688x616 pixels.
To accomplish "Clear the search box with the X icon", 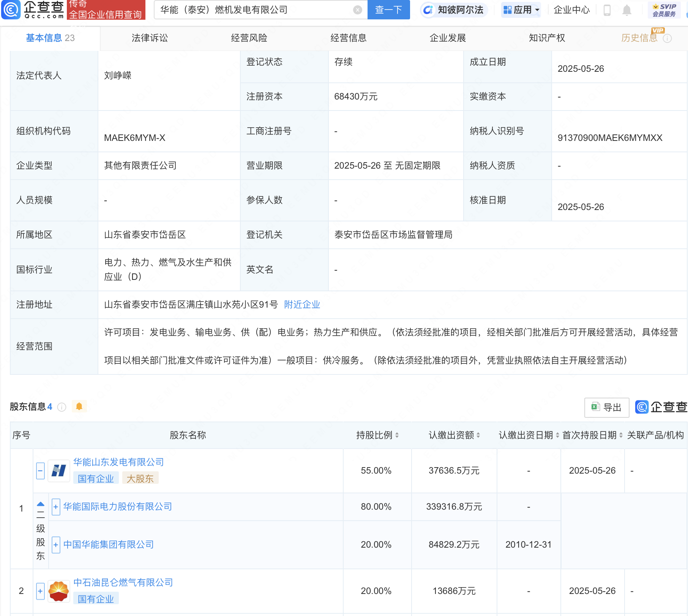I will pos(357,10).
